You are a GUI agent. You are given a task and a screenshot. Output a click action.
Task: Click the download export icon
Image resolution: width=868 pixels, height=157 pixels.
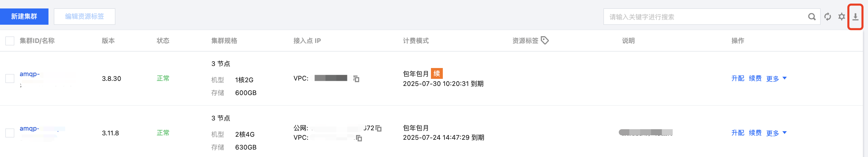[x=855, y=17]
